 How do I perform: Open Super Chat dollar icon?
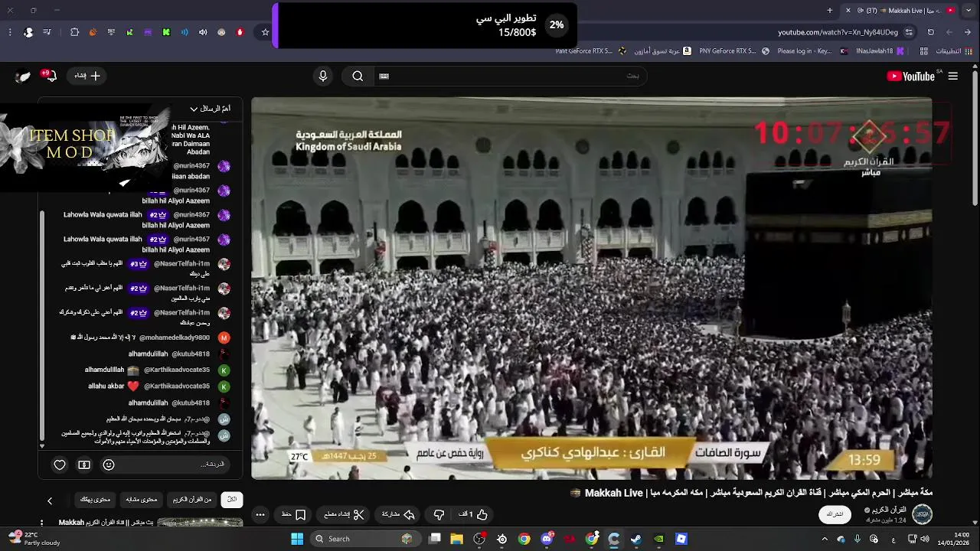84,465
